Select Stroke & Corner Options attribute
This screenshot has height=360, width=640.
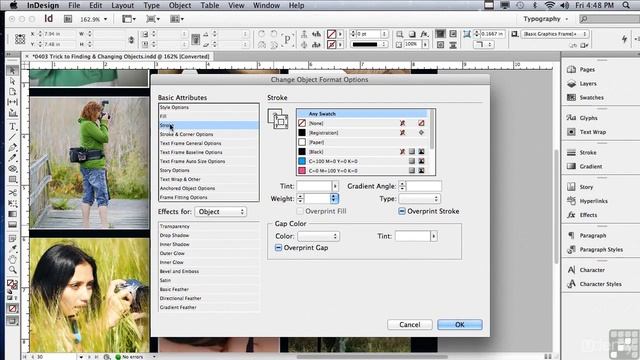209,134
